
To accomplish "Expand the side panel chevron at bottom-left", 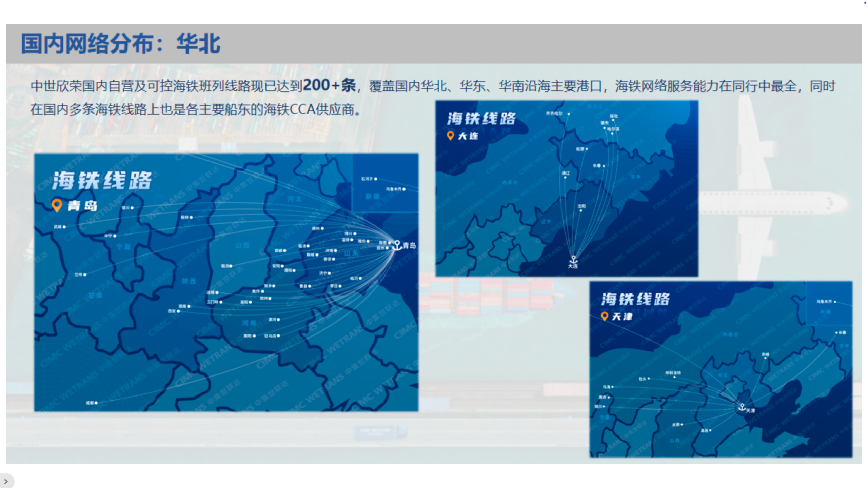I will coord(6,481).
